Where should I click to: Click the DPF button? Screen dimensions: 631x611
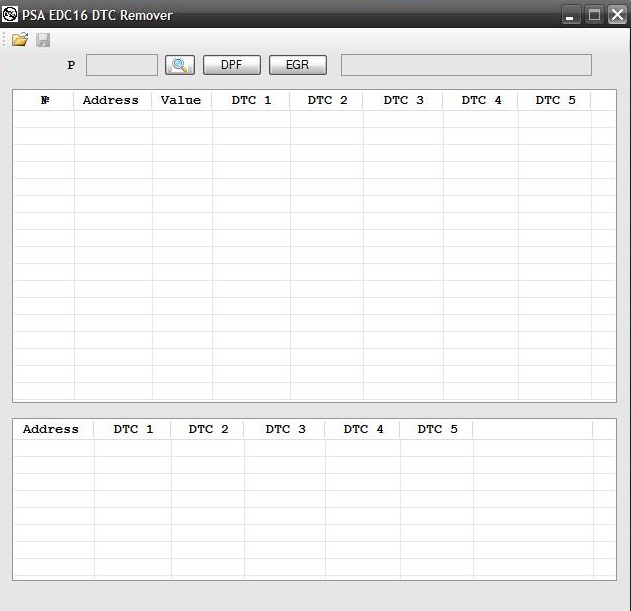pos(232,65)
